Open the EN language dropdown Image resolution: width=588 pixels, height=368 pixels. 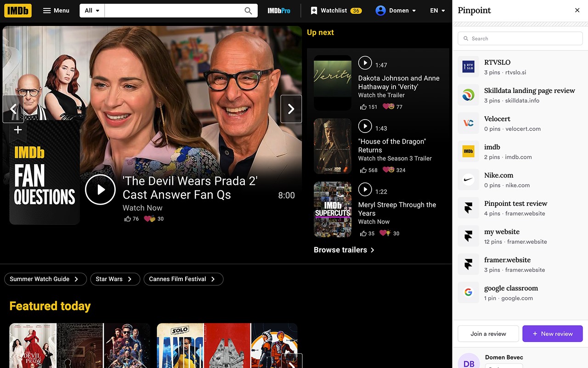(x=437, y=11)
